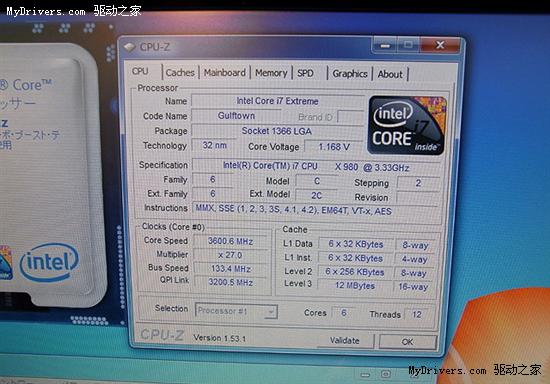Image resolution: width=550 pixels, height=384 pixels.
Task: Click the disabled maximize button of CPU-Z
Action: (x=408, y=45)
